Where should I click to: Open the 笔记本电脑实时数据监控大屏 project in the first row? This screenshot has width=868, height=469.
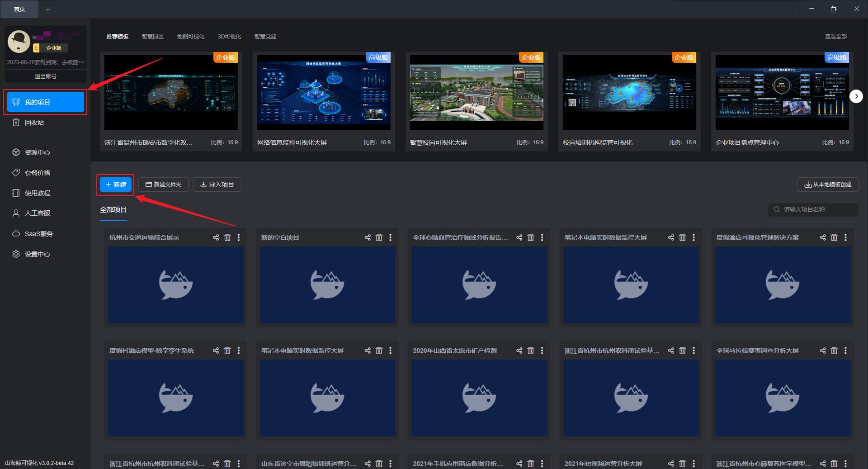(631, 285)
